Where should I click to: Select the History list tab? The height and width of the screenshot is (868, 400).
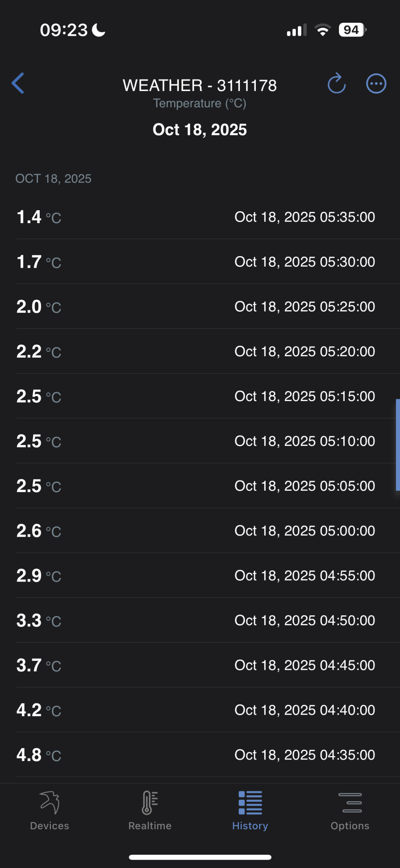(250, 810)
